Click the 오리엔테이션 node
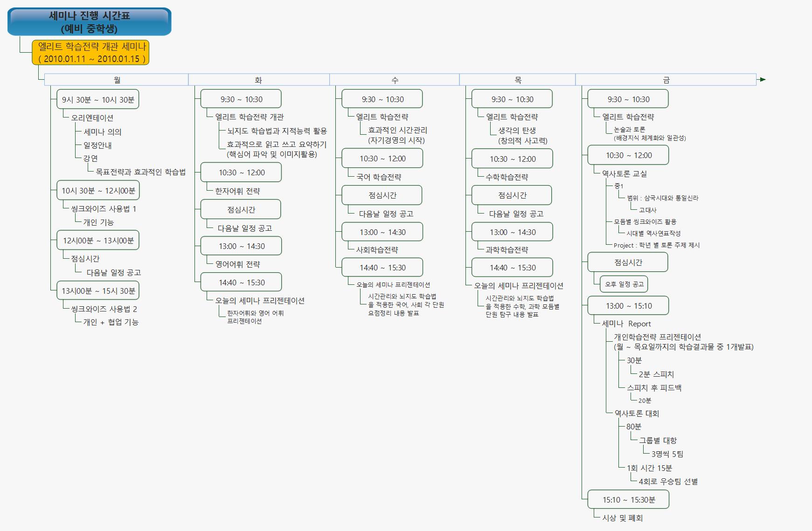Image resolution: width=812 pixels, height=531 pixels. (x=92, y=118)
